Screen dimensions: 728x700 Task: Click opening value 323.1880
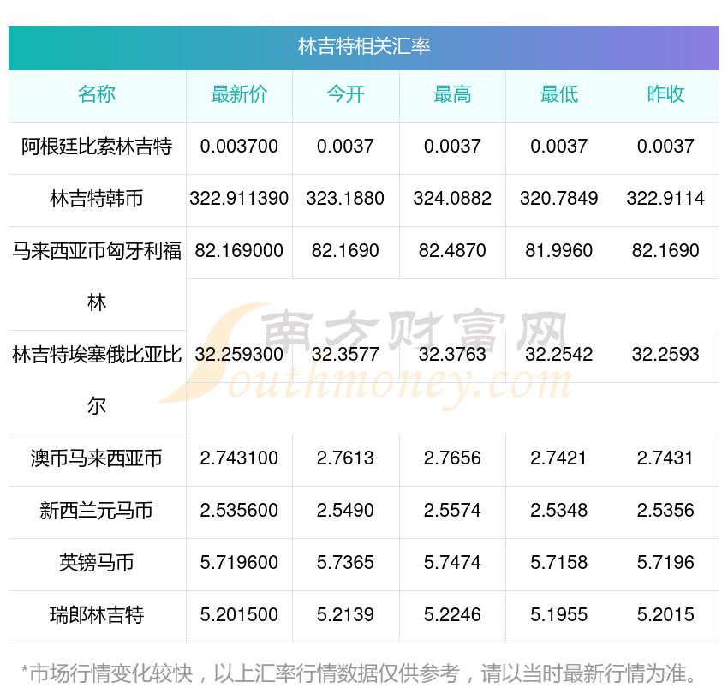pos(345,199)
